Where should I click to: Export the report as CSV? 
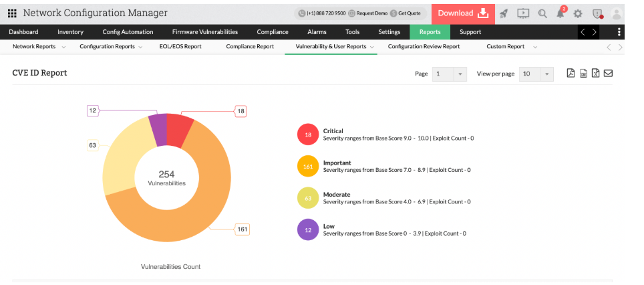(x=583, y=74)
